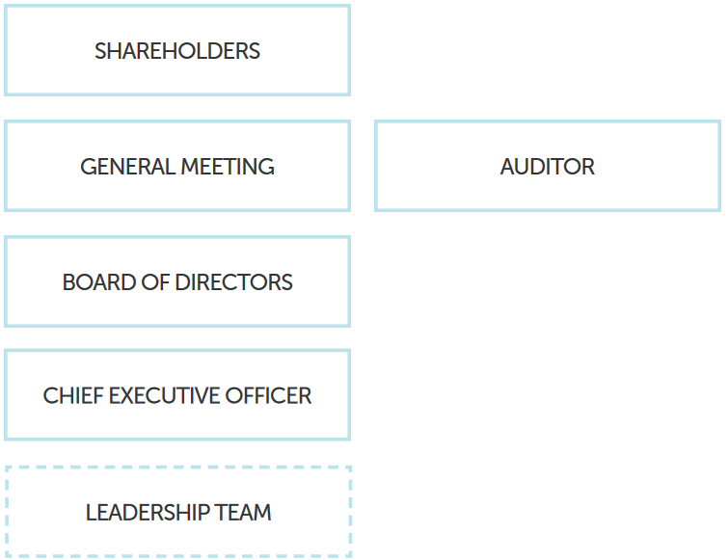Choose the BOARD OF DIRECTORS box

click(177, 281)
